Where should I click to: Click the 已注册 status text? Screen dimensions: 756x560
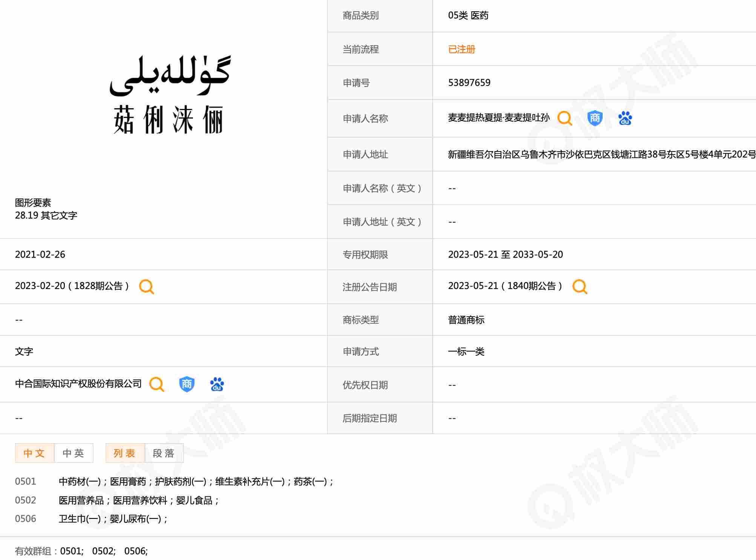point(461,49)
